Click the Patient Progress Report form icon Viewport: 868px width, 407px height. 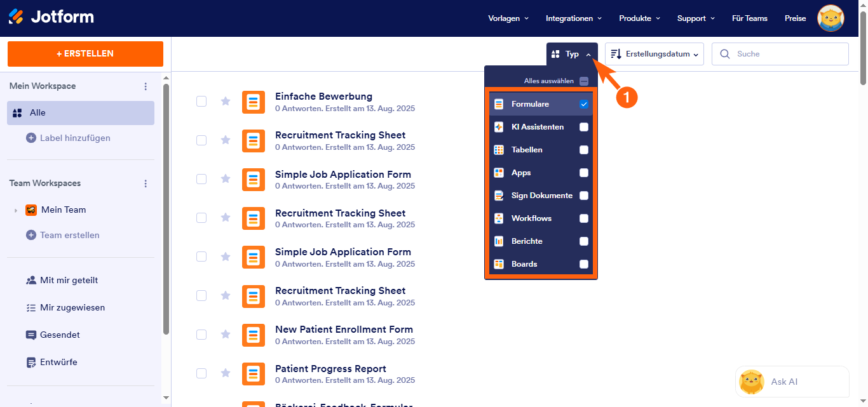[254, 374]
